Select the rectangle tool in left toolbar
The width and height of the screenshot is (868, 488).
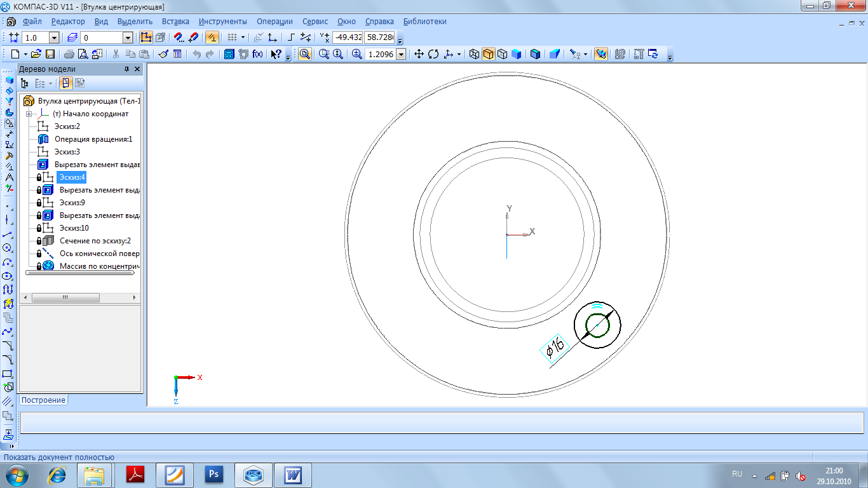[8, 374]
